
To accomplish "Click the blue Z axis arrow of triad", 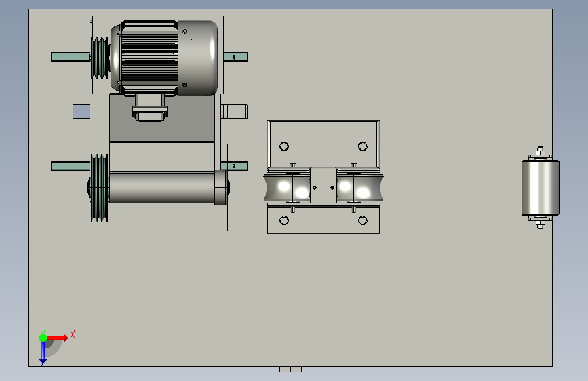I will 43,353.
